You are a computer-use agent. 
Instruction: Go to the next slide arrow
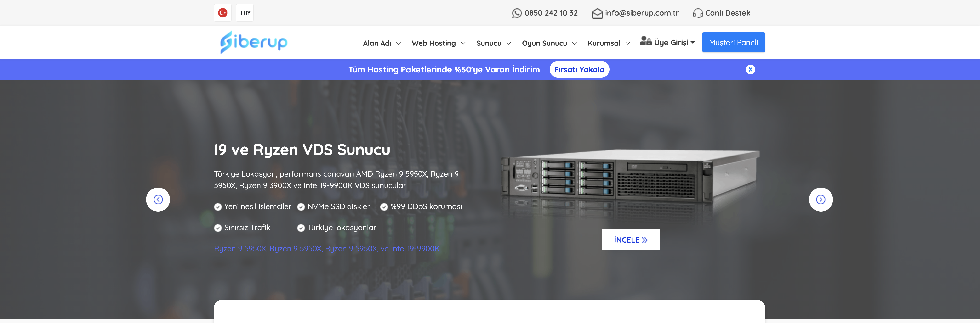point(820,200)
